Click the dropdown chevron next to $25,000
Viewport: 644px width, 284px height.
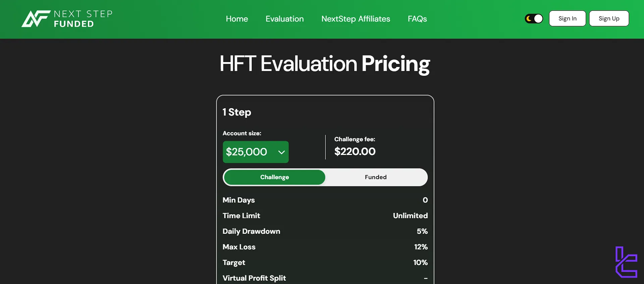281,152
